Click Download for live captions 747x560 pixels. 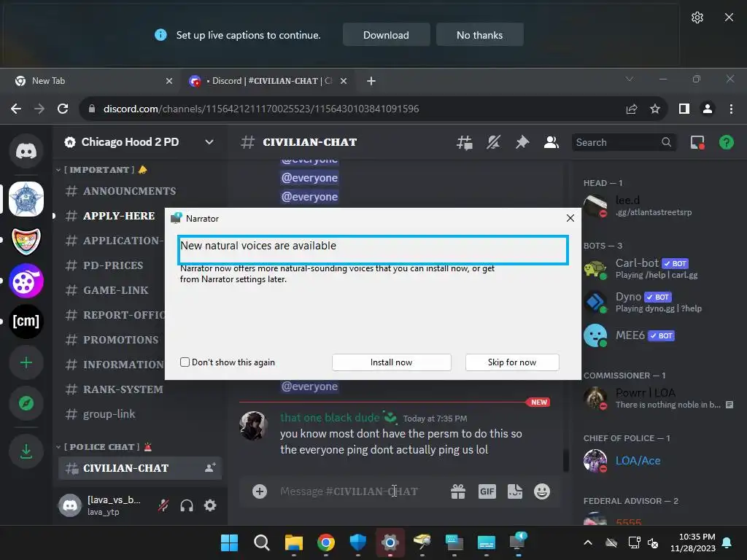[x=387, y=35]
